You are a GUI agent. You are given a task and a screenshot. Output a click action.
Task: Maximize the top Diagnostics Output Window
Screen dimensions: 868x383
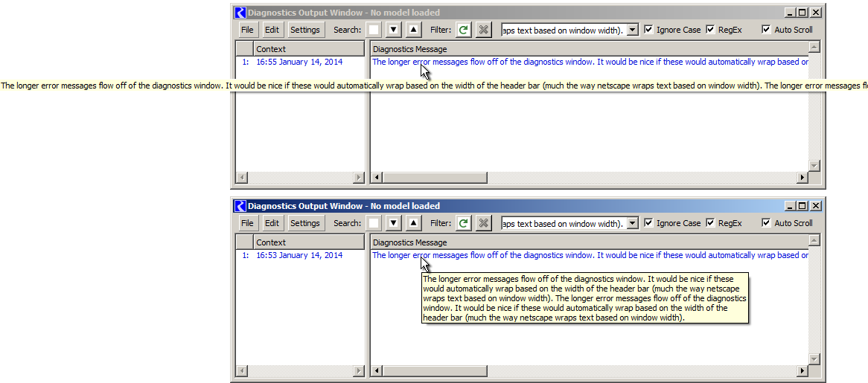tap(803, 12)
